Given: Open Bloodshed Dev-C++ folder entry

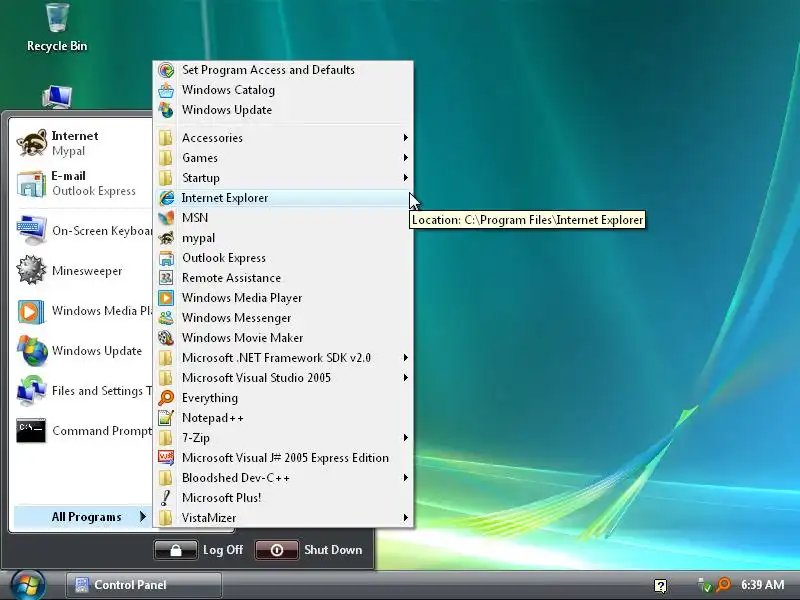Looking at the screenshot, I should pyautogui.click(x=283, y=478).
